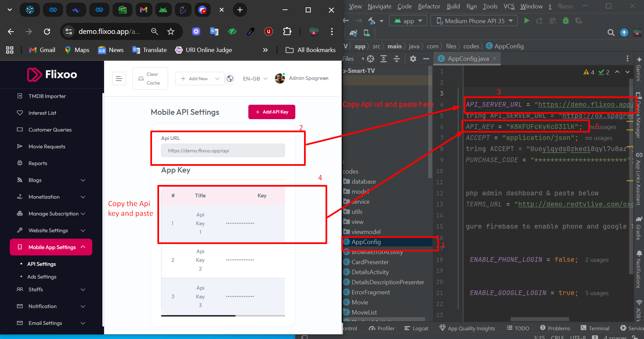Click the Android Studio search magnifier icon
This screenshot has width=644, height=339.
(611, 33)
